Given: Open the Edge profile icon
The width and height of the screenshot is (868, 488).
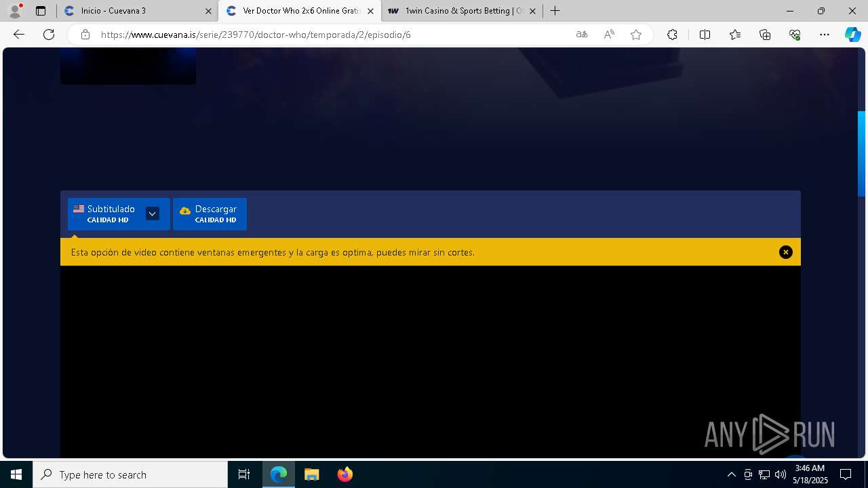Looking at the screenshot, I should [15, 11].
